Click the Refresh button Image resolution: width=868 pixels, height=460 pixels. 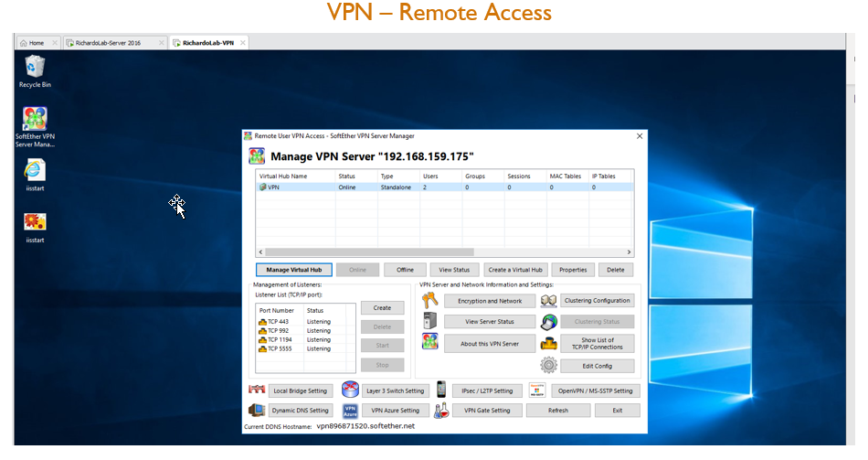558,411
